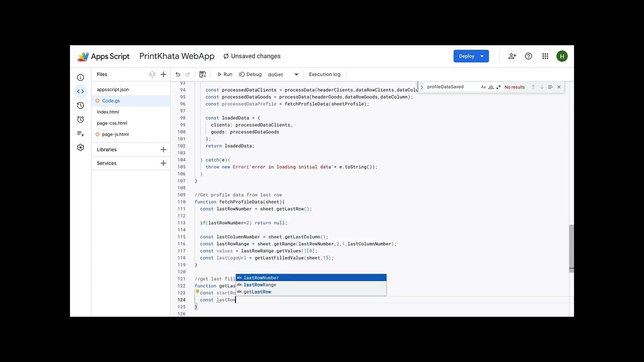Click the Services section label
Viewport: 644px width, 362px height.
107,163
